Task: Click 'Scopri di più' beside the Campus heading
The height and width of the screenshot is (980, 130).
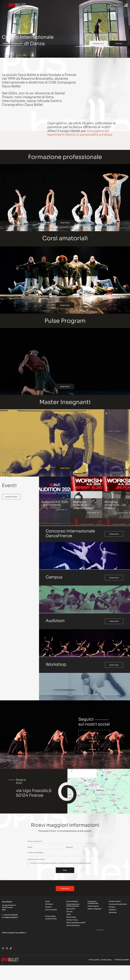Action: click(x=114, y=577)
